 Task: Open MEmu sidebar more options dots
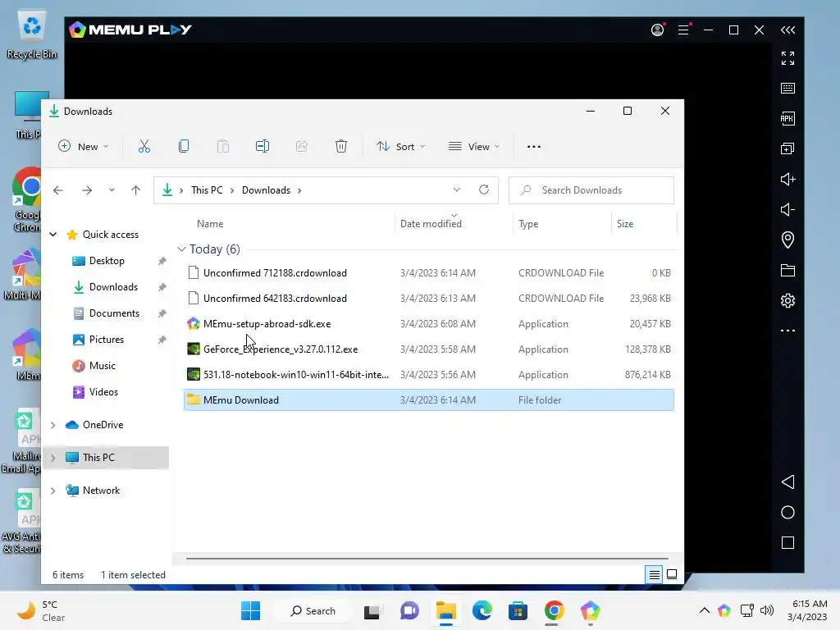(787, 331)
